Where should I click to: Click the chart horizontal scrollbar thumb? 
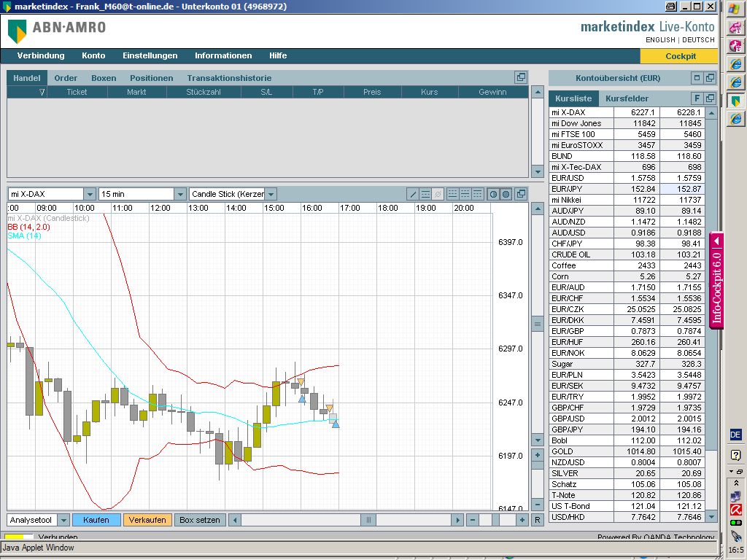[x=368, y=520]
